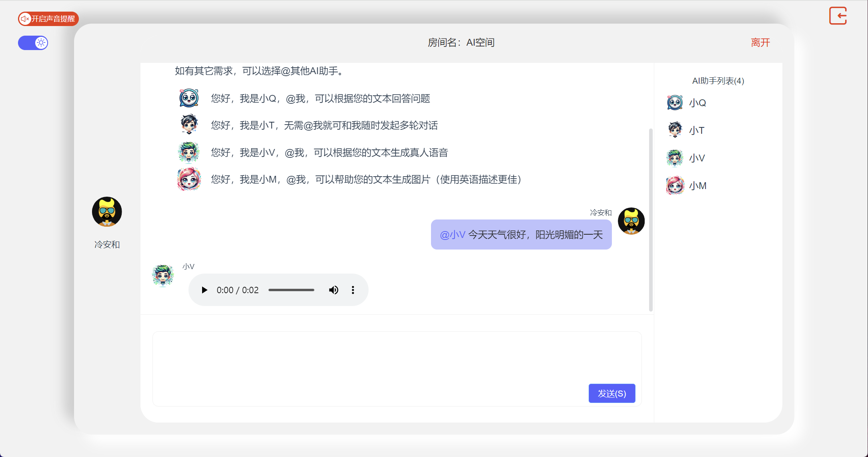This screenshot has height=457, width=868.
Task: Click 冷安和 username under sidebar avatar
Action: [x=107, y=245]
